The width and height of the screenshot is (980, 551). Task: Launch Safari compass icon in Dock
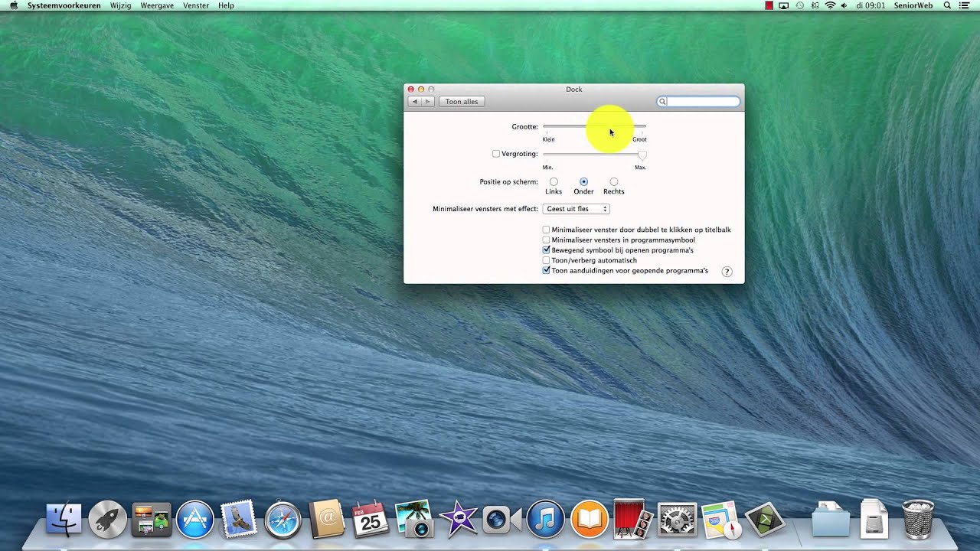pyautogui.click(x=283, y=520)
